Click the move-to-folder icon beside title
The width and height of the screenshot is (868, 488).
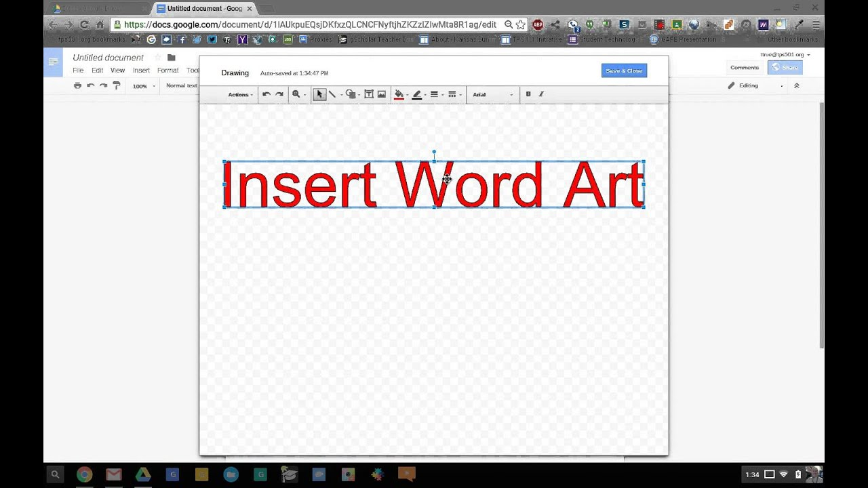coord(171,58)
